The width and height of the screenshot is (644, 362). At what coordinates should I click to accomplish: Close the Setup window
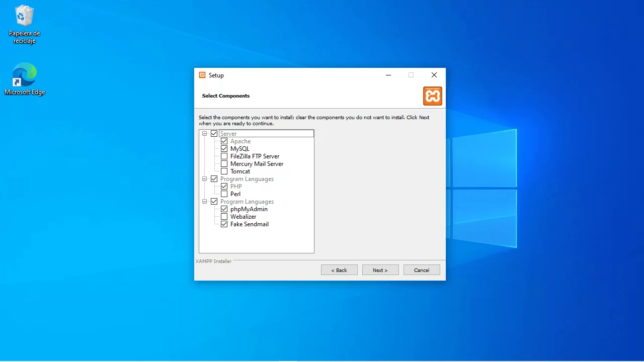(434, 75)
